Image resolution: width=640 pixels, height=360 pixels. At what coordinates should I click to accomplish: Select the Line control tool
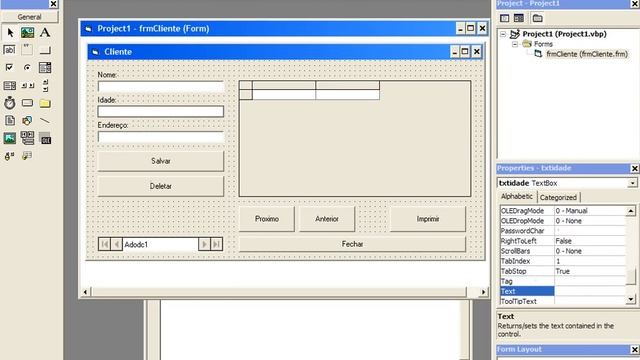pyautogui.click(x=45, y=120)
